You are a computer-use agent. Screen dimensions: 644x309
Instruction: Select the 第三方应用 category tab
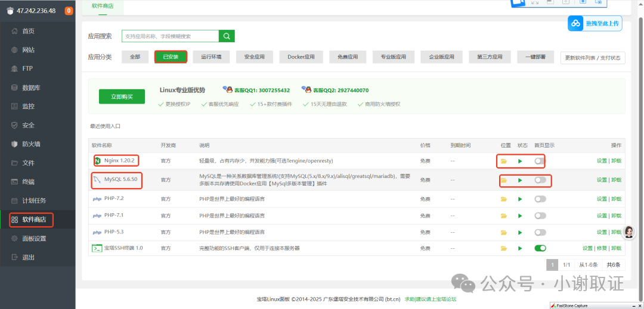[x=490, y=57]
